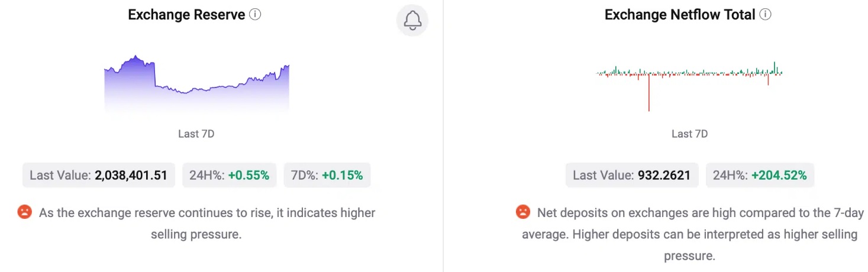Click the 7D% +0.15% badge
This screenshot has width=868, height=272.
point(327,176)
